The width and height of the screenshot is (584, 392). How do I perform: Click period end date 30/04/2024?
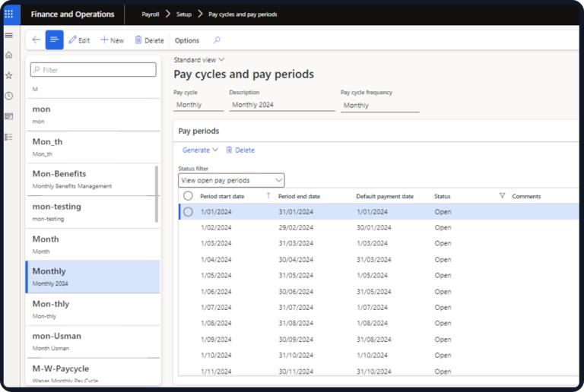(296, 260)
